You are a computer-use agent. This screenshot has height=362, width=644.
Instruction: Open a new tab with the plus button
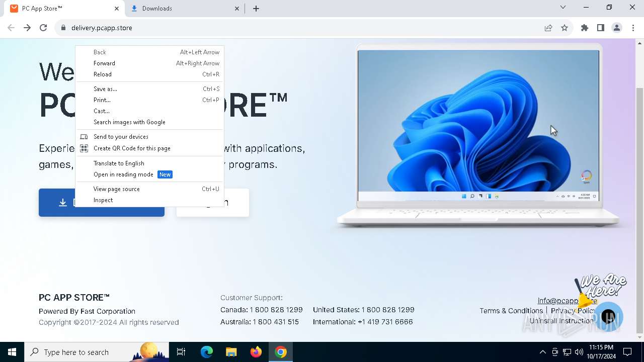click(x=256, y=9)
